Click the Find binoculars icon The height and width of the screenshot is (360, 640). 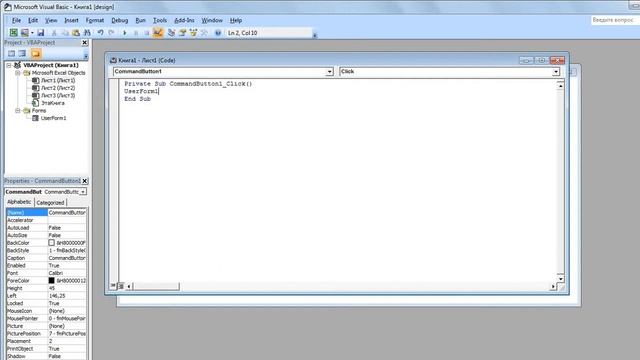[87, 33]
